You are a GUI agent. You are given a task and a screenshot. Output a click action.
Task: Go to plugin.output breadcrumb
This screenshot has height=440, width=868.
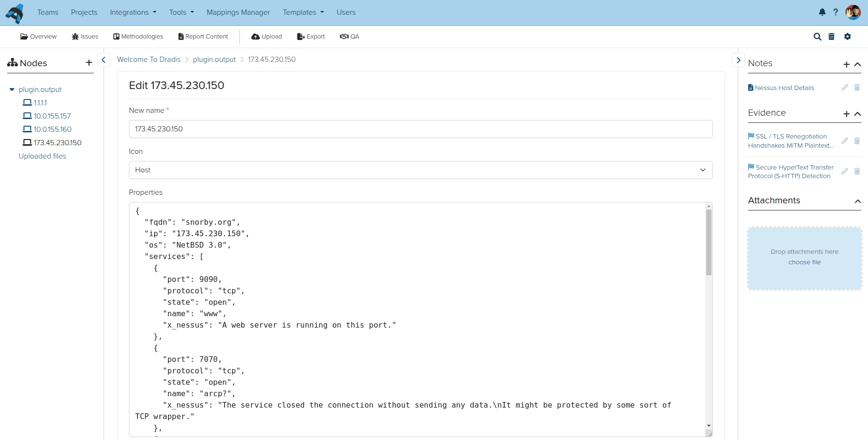(214, 60)
